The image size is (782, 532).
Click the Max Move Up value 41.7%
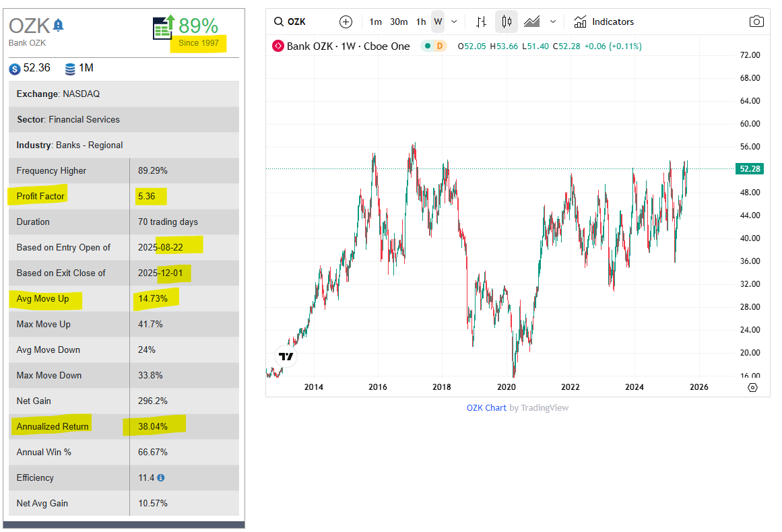click(x=150, y=324)
